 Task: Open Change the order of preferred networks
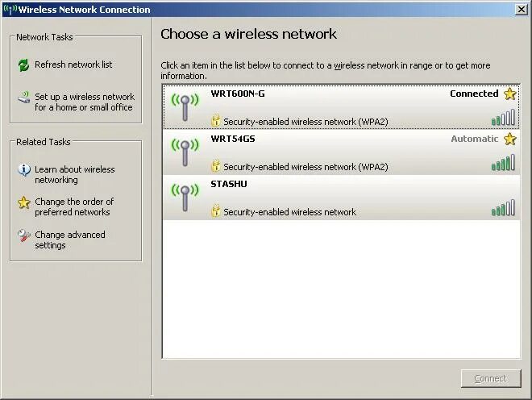pos(74,206)
